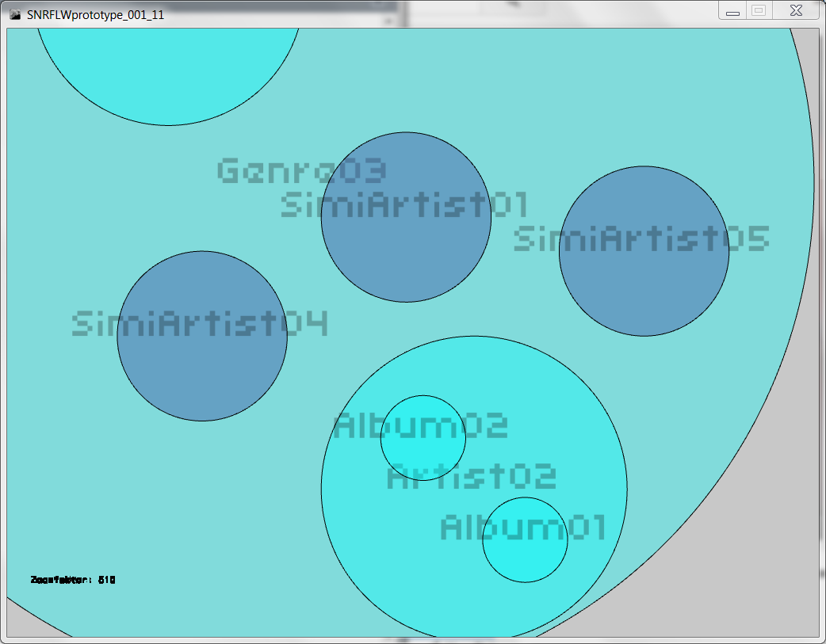Click the start of the SimiArtist04 text label
Image resolution: width=826 pixels, height=644 pixels.
click(x=79, y=324)
